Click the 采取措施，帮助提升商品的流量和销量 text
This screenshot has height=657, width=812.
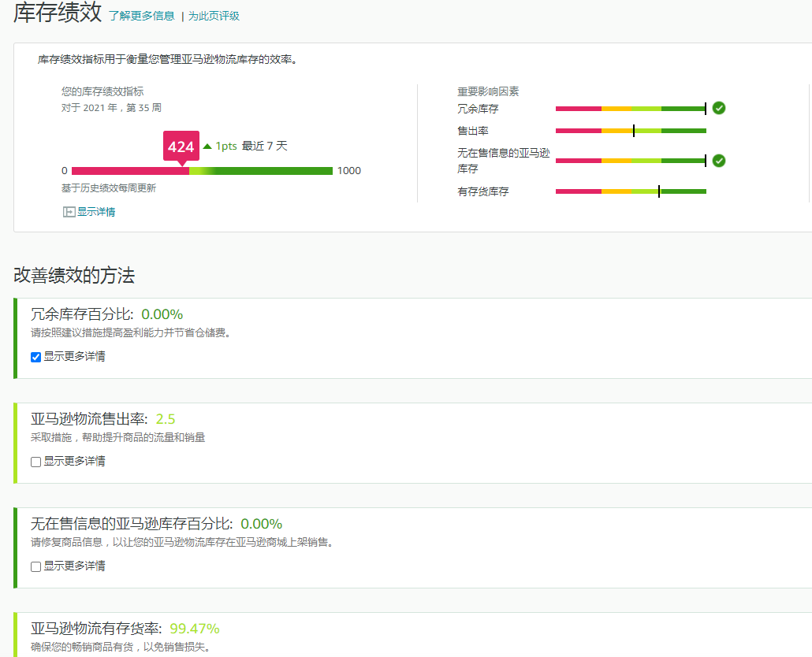point(118,438)
